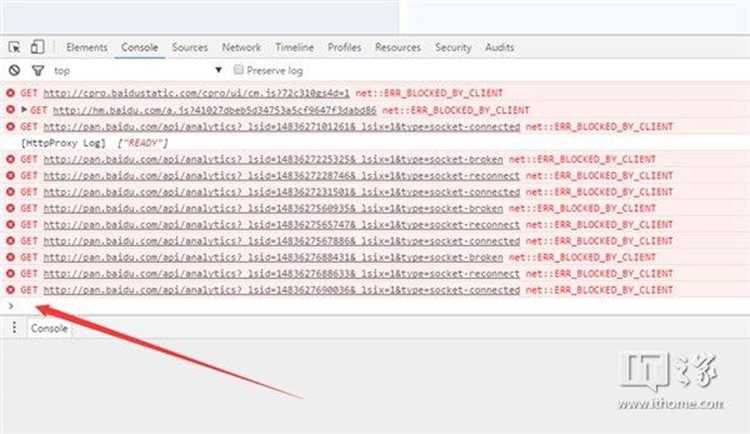This screenshot has width=750, height=434.
Task: Enable the Preserve log checkbox
Action: [x=238, y=70]
